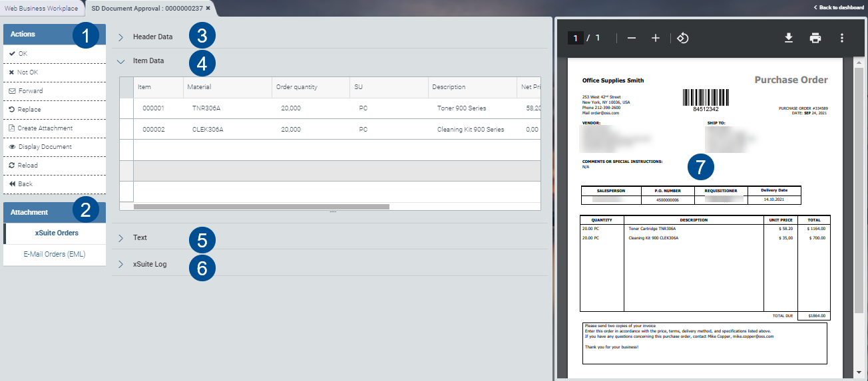Screen dimensions: 868x381
Task: Close the SD Document Approval tab
Action: point(208,8)
